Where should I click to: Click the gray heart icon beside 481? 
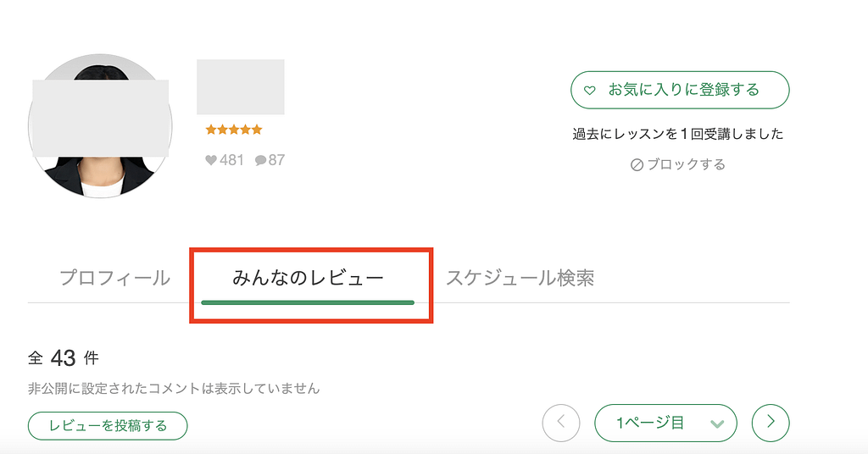point(211,159)
